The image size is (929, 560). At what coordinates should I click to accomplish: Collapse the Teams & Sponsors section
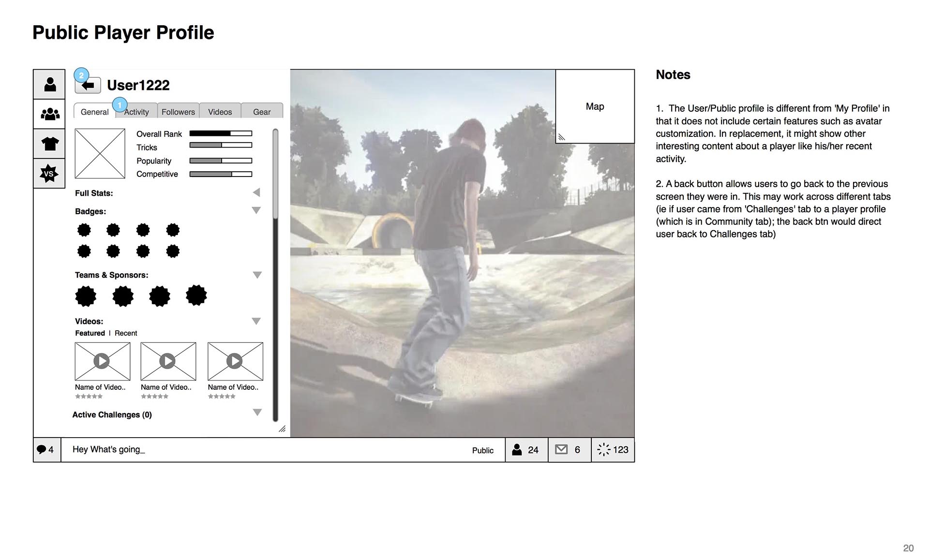pyautogui.click(x=257, y=275)
